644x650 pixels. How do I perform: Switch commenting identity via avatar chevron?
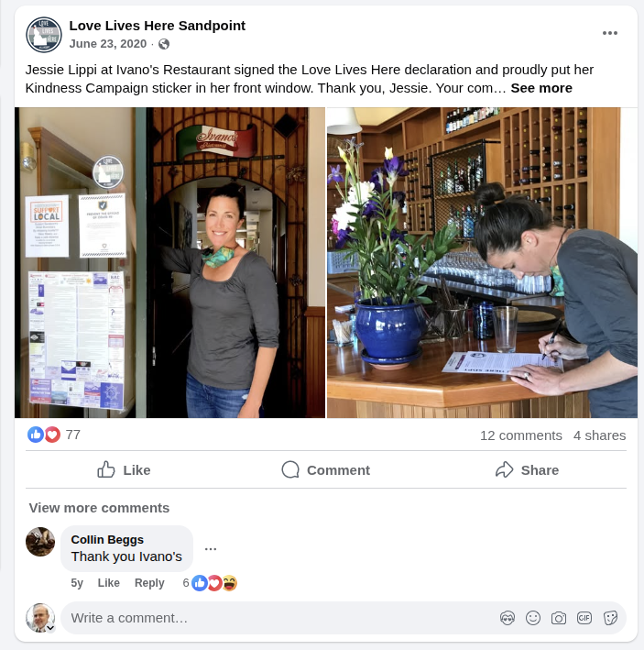50,628
